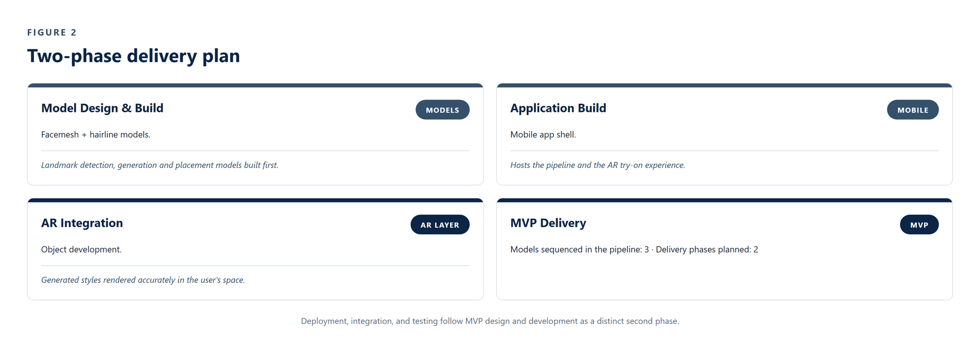
Task: Click the Mobile app shell text
Action: (543, 134)
